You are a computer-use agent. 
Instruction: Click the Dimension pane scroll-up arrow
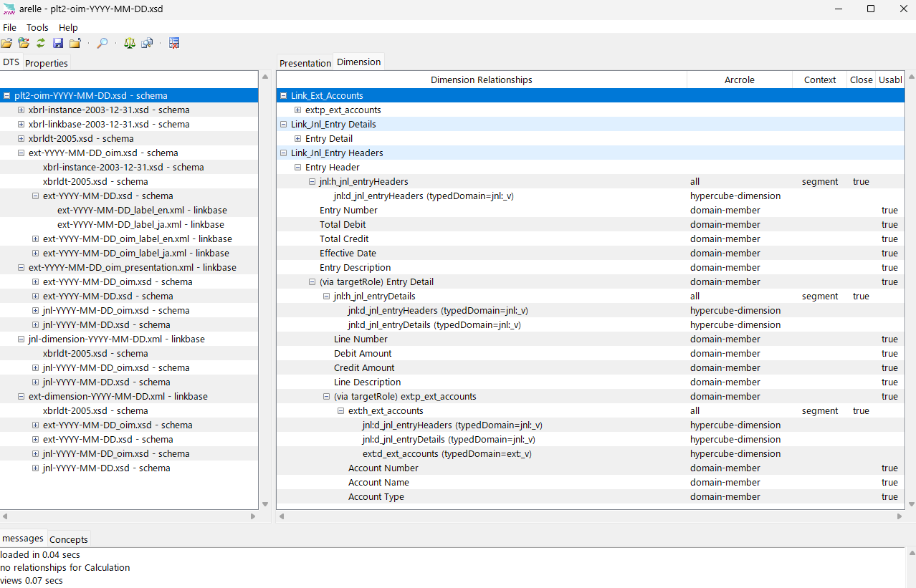coord(910,76)
